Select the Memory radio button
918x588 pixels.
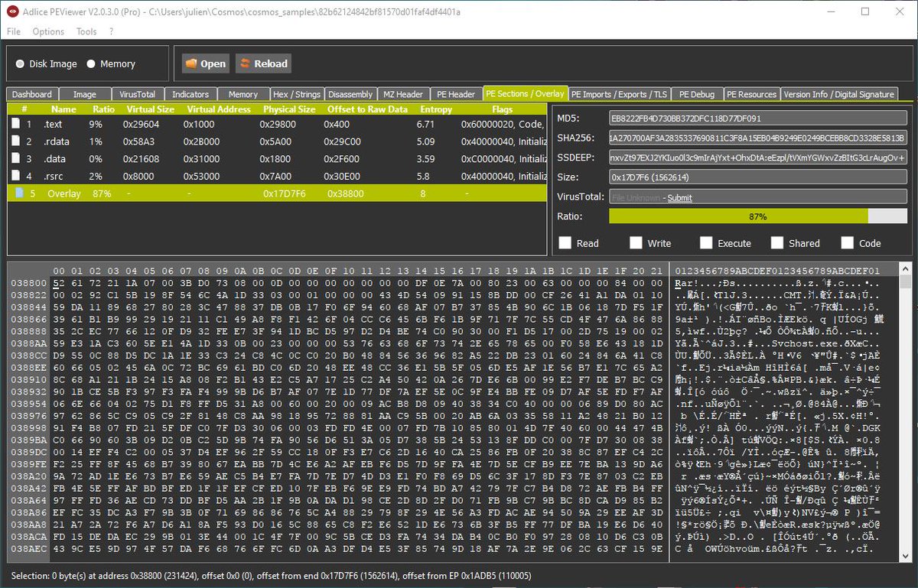coord(90,64)
